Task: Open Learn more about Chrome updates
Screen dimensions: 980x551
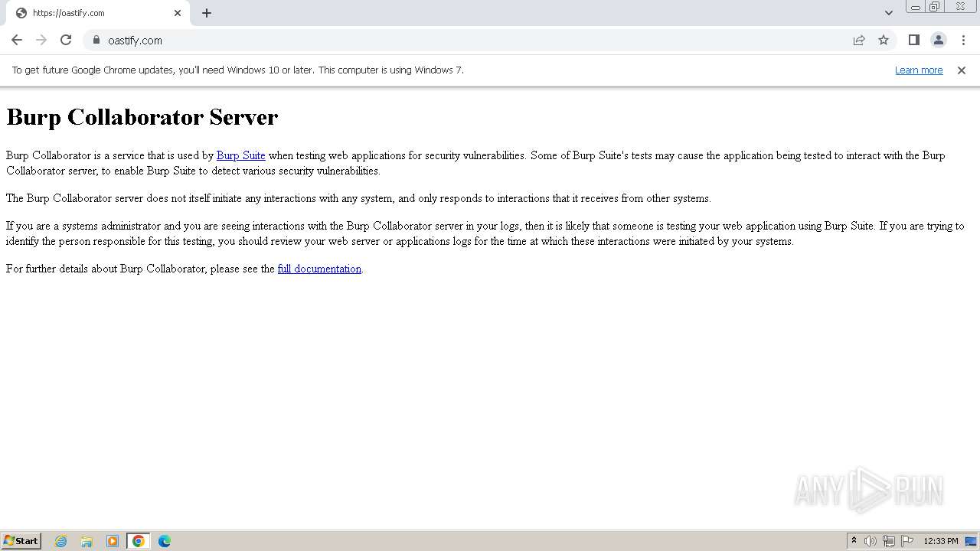Action: (919, 70)
